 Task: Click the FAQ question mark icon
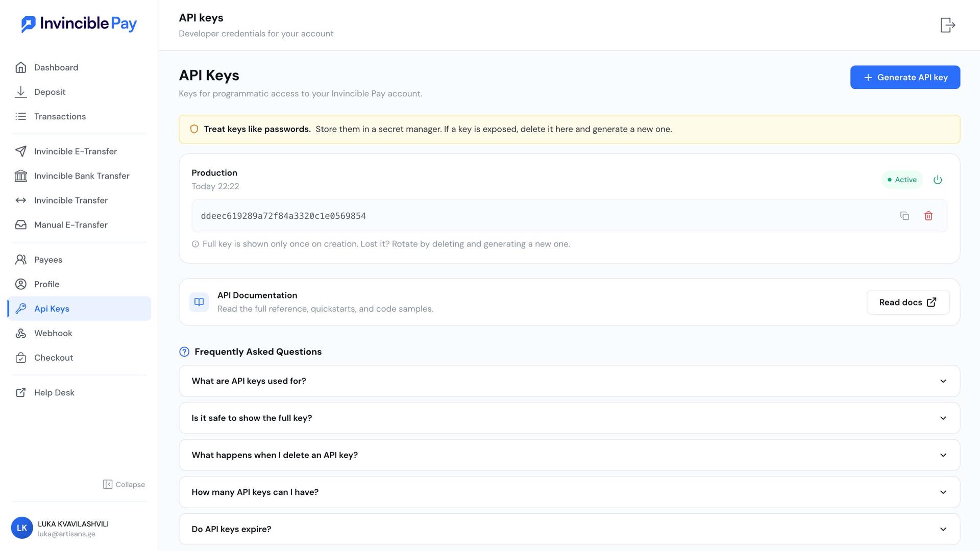[x=184, y=352]
